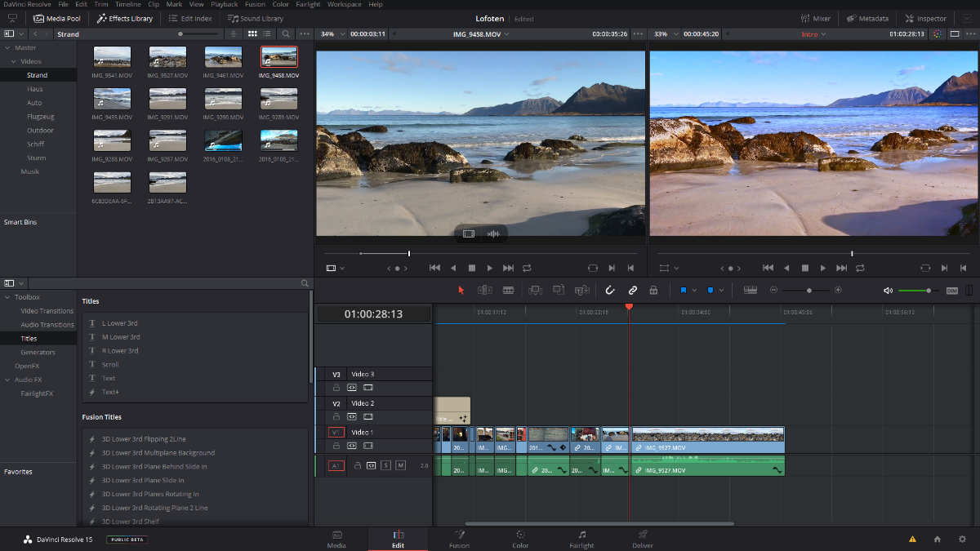Toggle the Snapping magnet icon
This screenshot has height=551, width=980.
point(610,290)
